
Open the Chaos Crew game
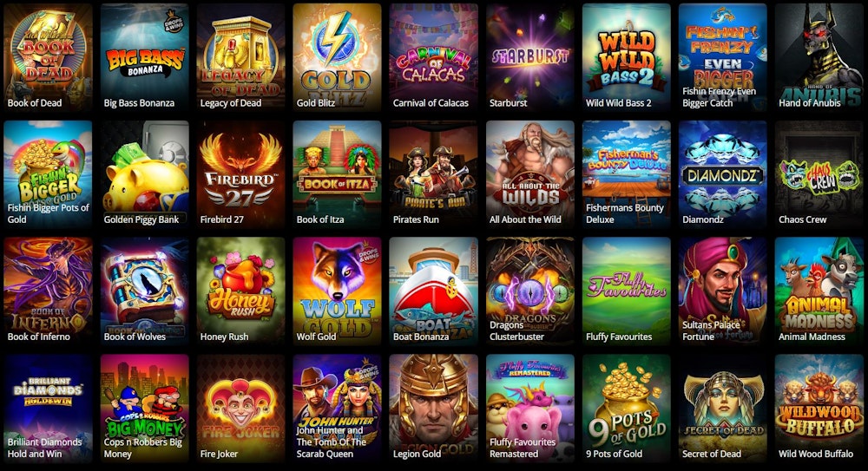click(x=819, y=174)
